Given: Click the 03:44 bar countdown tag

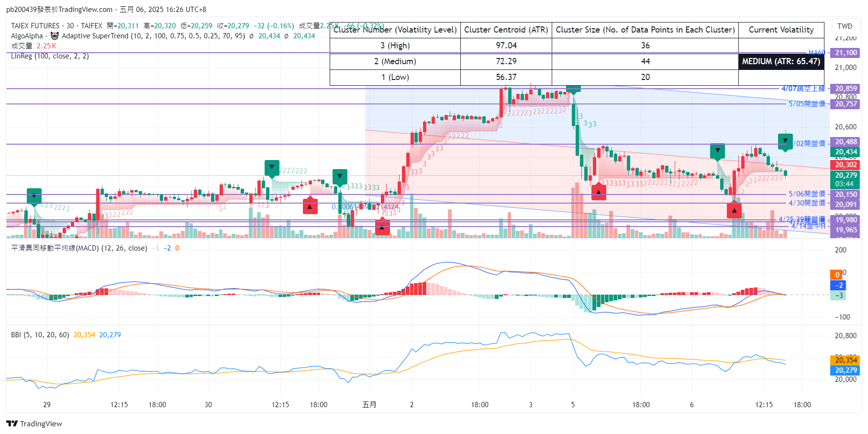Looking at the screenshot, I should click(846, 184).
